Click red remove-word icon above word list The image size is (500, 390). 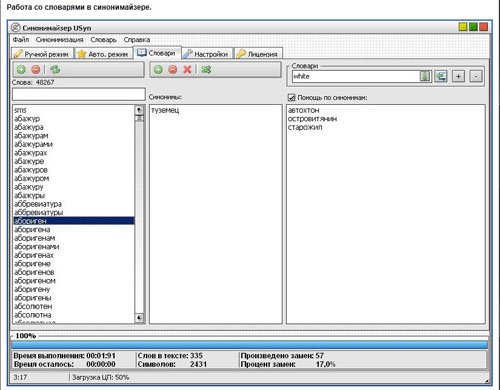36,69
